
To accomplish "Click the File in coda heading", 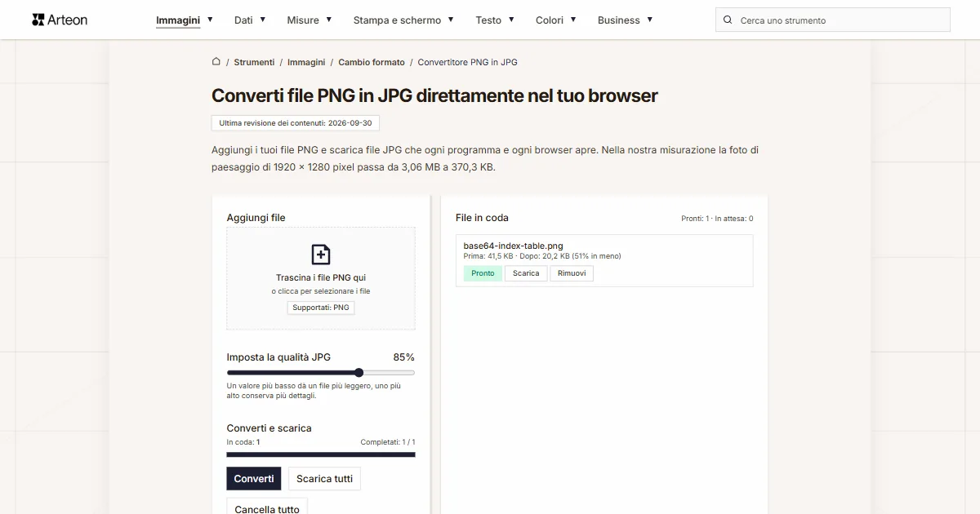I will 482,218.
